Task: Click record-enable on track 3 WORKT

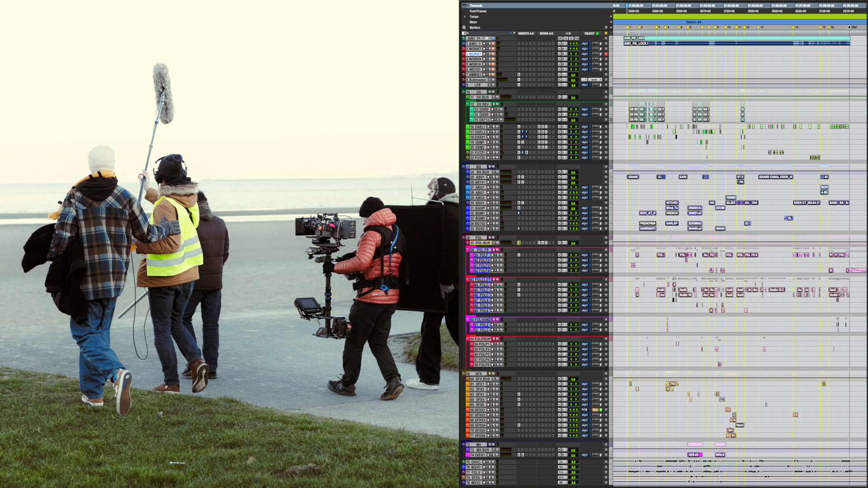Action: [x=484, y=54]
